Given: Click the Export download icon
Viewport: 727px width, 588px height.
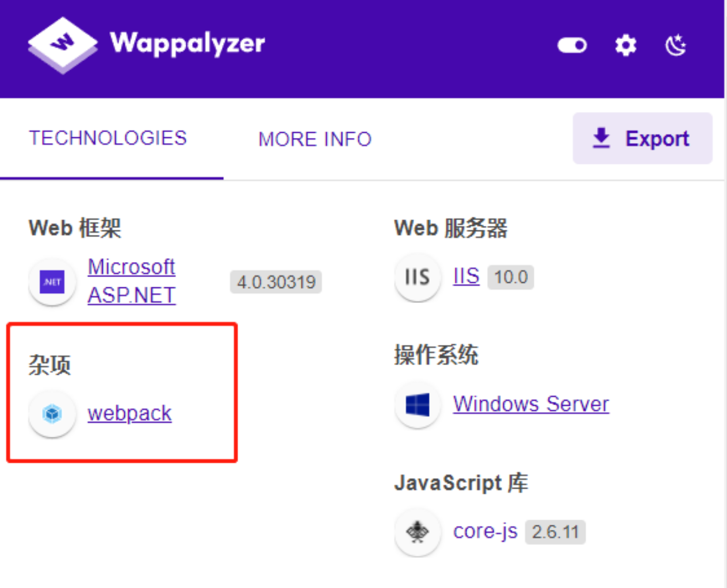Looking at the screenshot, I should coord(600,137).
